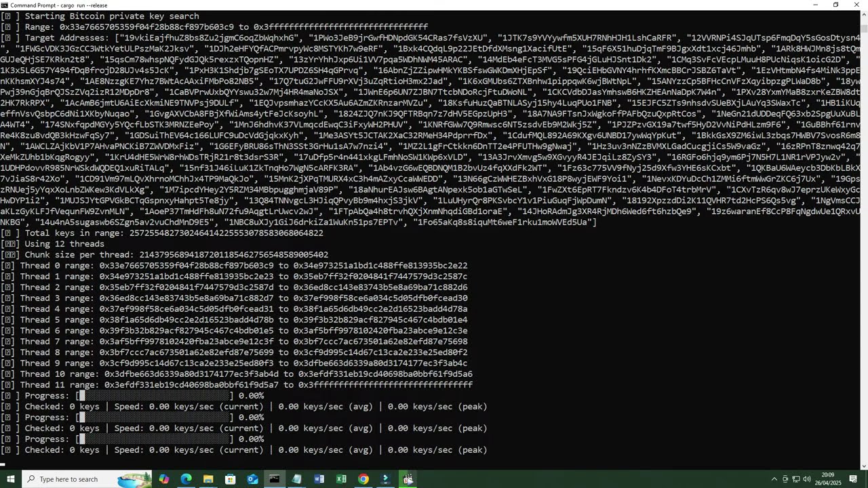Open the dark terminal-style app next to Chrome
This screenshot has height=488, width=868.
385,479
